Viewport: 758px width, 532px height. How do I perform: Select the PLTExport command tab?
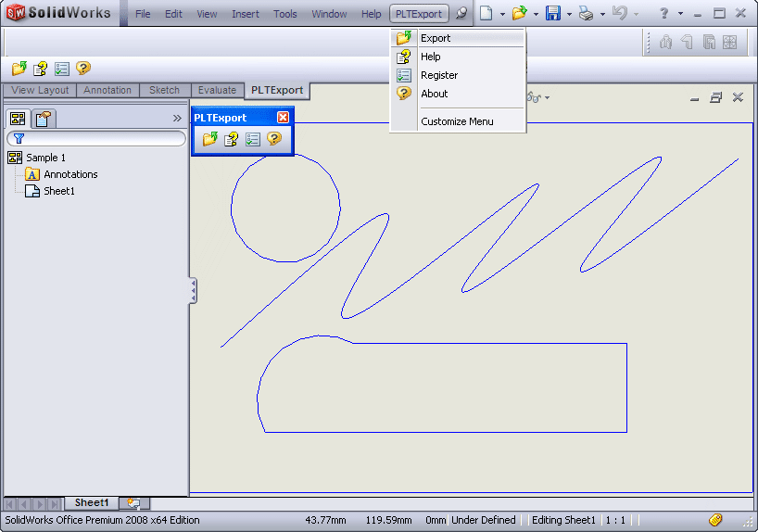(277, 91)
